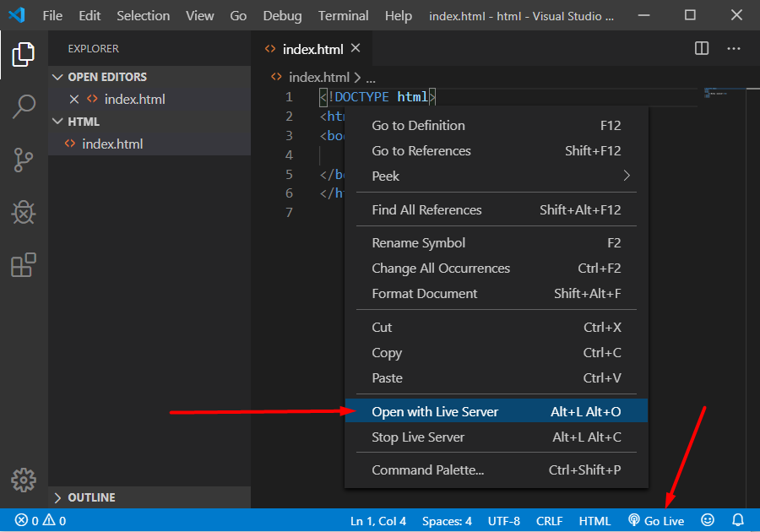This screenshot has height=532, width=760.
Task: Open the Terminal menu
Action: coord(343,16)
